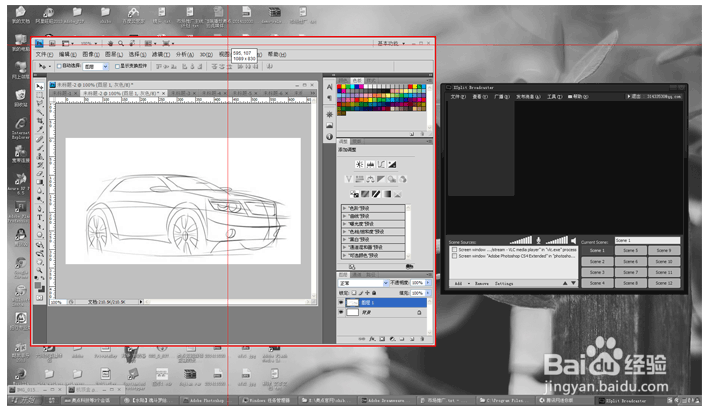Click Settings under Scene Sources
Screen dimensions: 708x411
[504, 284]
